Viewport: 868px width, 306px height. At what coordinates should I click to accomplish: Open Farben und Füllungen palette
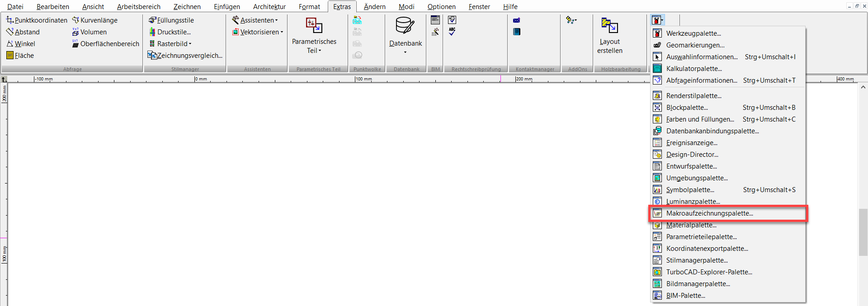pyautogui.click(x=700, y=119)
